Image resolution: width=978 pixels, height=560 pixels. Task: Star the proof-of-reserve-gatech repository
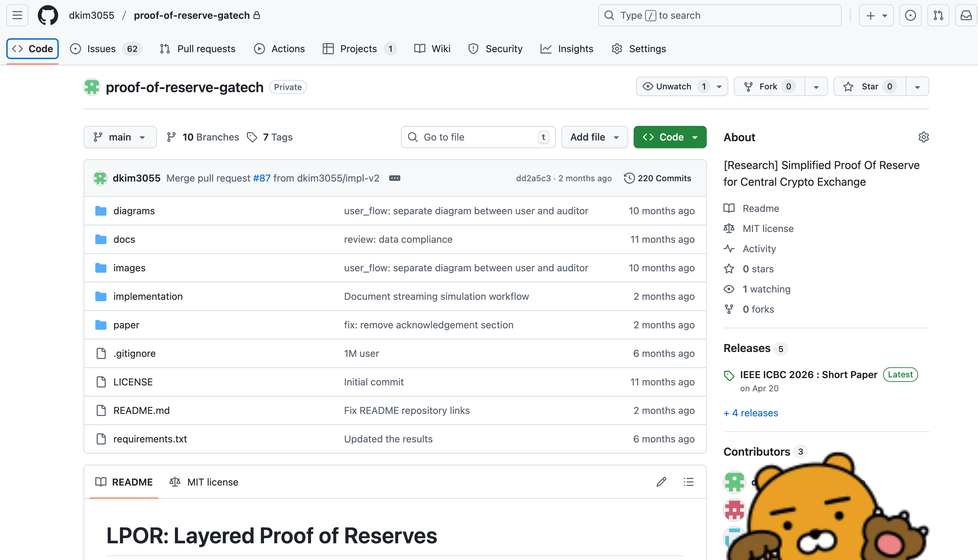[x=870, y=87]
